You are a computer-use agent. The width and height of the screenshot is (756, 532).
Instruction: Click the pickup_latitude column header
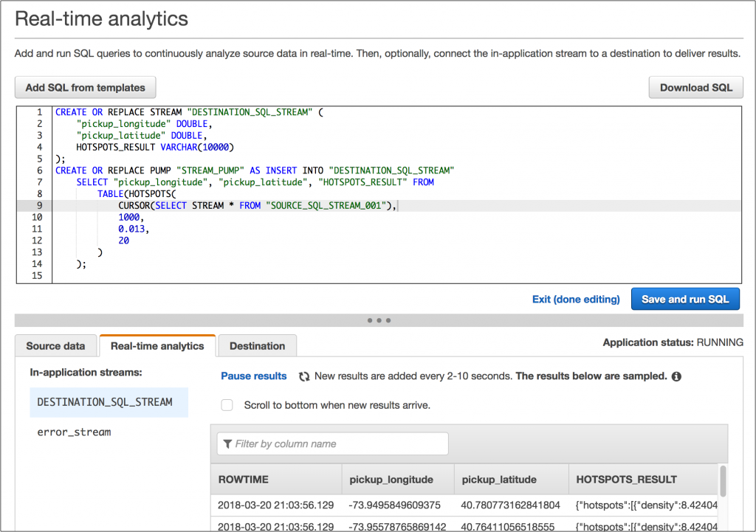point(511,480)
